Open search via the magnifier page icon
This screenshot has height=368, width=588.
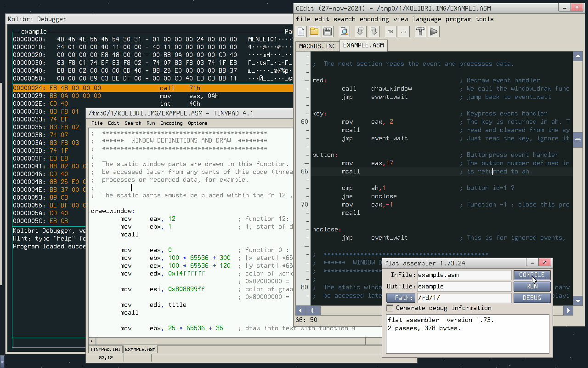click(344, 31)
